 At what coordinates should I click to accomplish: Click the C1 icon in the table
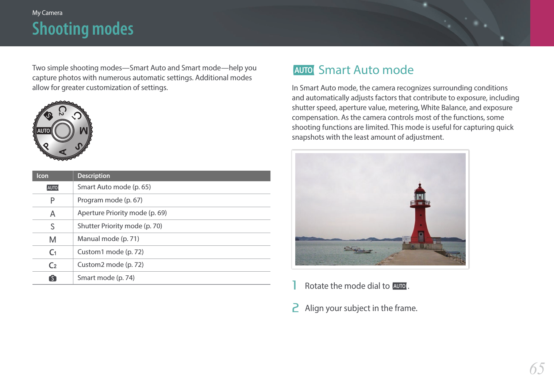(x=53, y=252)
